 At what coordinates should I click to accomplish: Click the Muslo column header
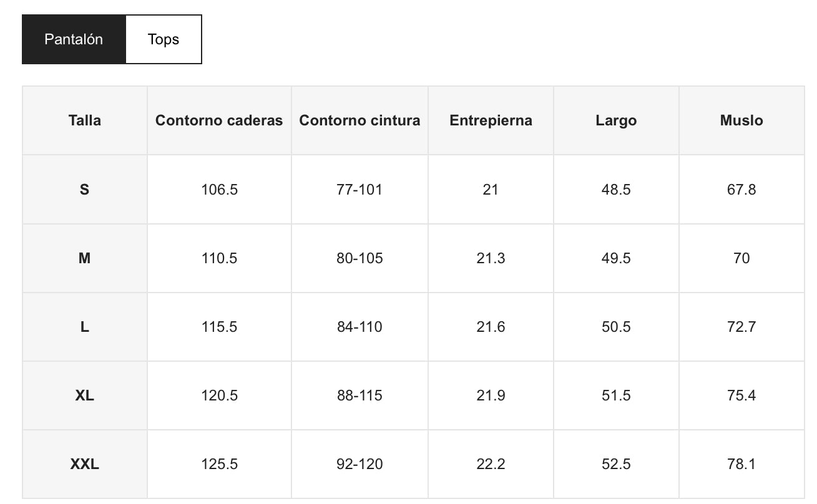pos(741,120)
